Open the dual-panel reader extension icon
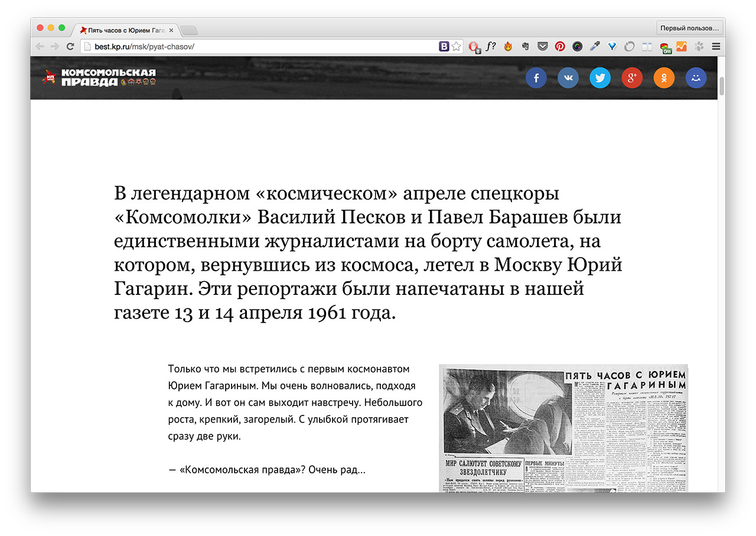This screenshot has width=756, height=536. coord(647,46)
